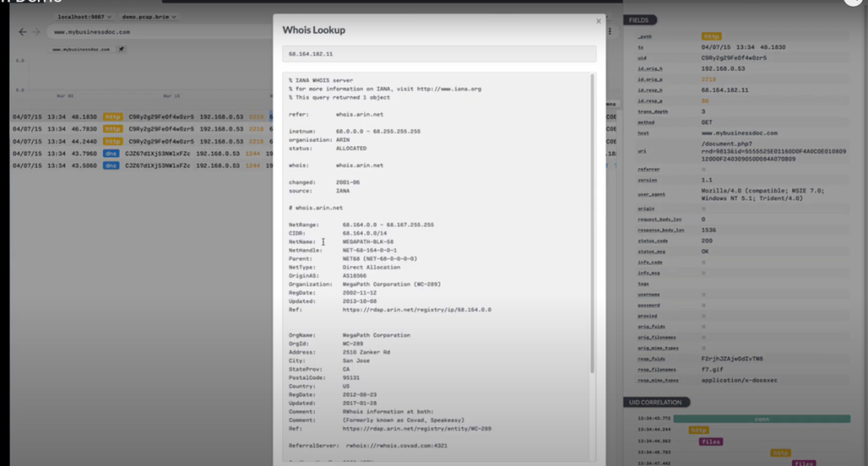The height and width of the screenshot is (466, 868).
Task: Click PostalCode value 95131
Action: pos(351,378)
